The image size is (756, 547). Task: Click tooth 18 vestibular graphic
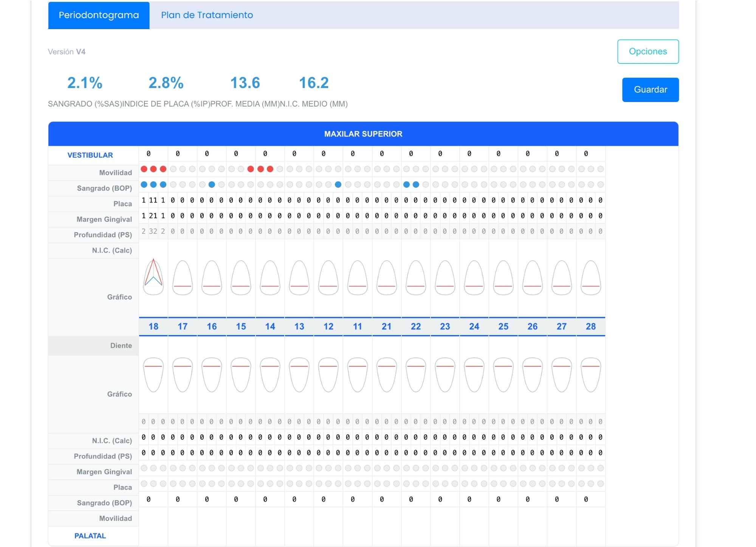click(153, 277)
